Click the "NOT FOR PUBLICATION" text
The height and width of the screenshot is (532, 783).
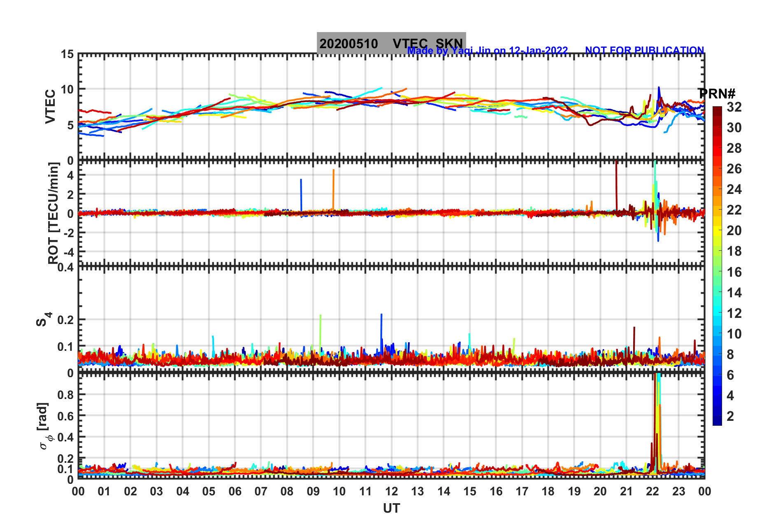coord(645,50)
